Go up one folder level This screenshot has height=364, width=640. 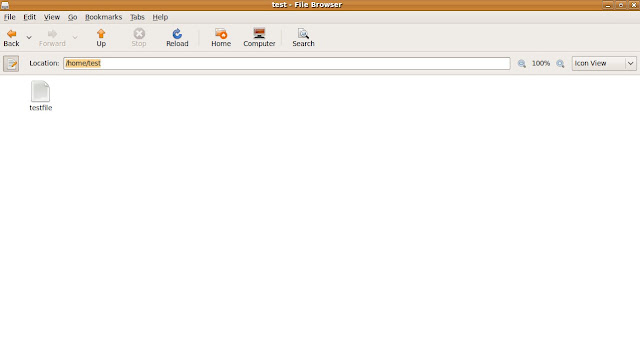101,38
